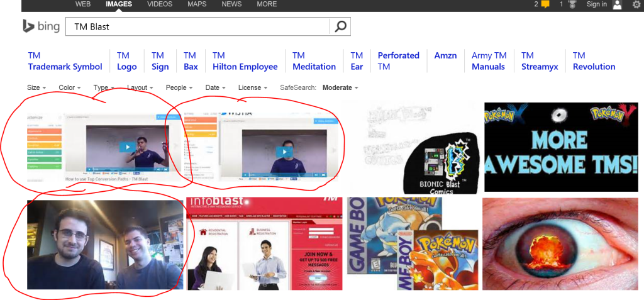Click the user avatar icon
Screen dimensions: 644x300
point(618,4)
